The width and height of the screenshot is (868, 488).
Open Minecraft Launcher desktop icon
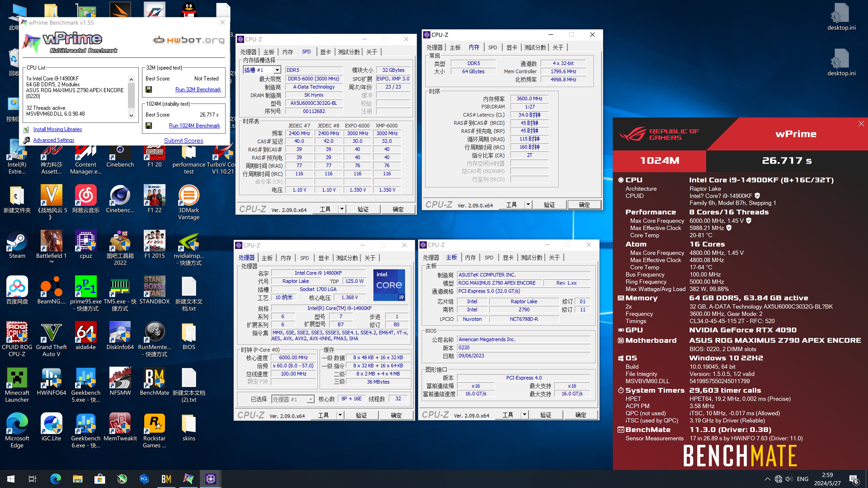coord(17,385)
